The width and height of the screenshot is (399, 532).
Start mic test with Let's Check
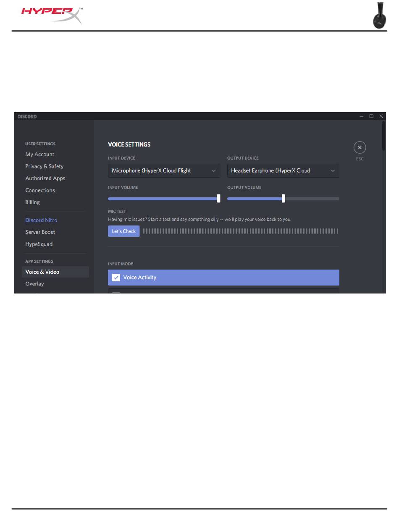point(124,231)
